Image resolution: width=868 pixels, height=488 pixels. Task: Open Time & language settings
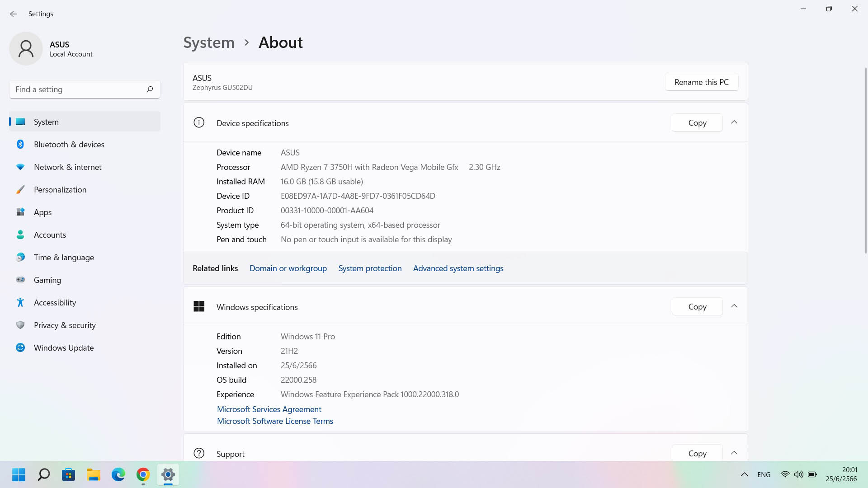[85, 257]
